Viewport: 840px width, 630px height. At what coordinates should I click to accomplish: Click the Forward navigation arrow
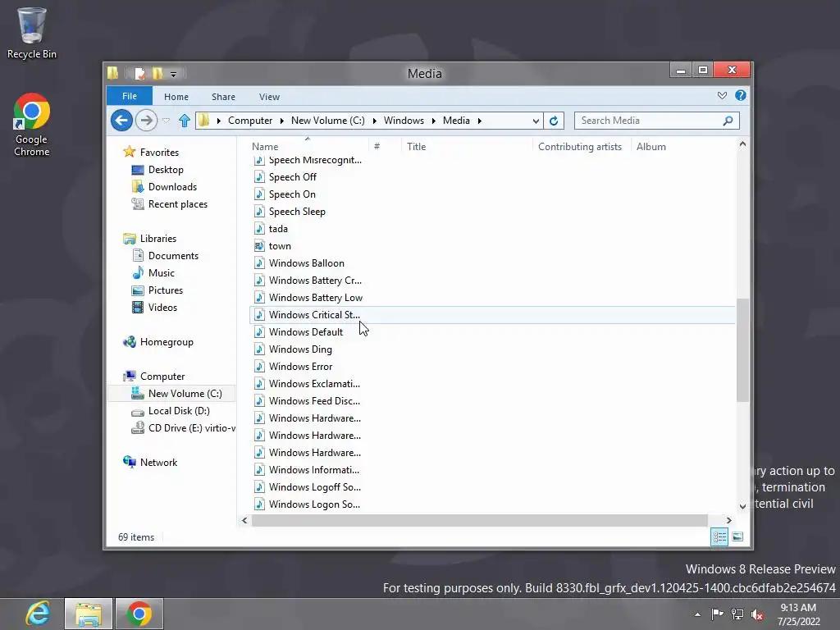tap(146, 120)
